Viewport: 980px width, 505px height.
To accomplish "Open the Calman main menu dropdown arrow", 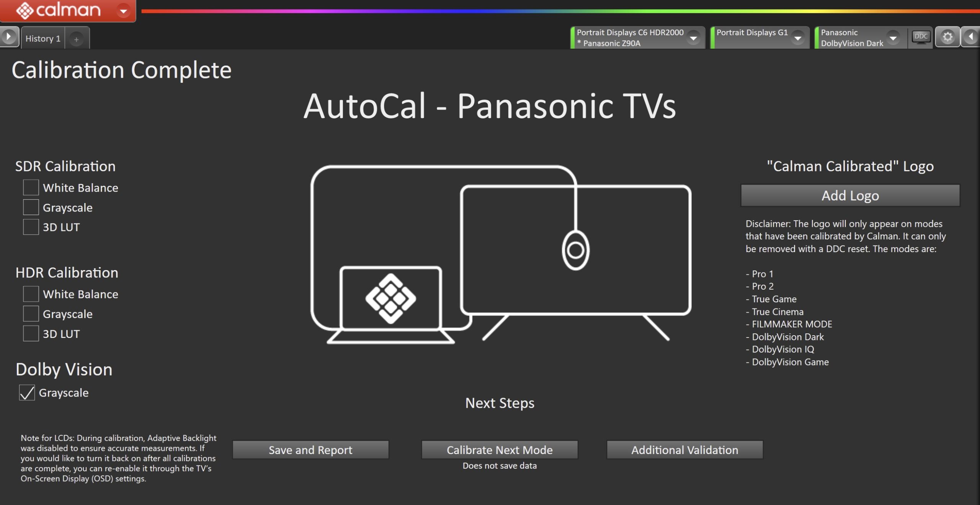I will tap(123, 11).
